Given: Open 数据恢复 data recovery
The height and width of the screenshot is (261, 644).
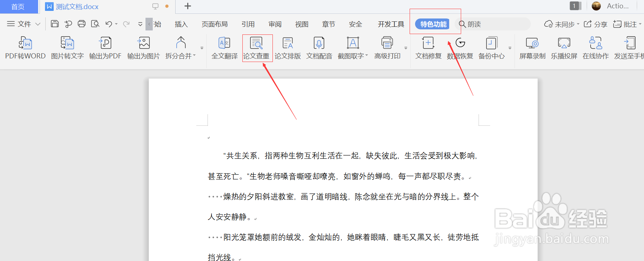Looking at the screenshot, I should (x=460, y=48).
